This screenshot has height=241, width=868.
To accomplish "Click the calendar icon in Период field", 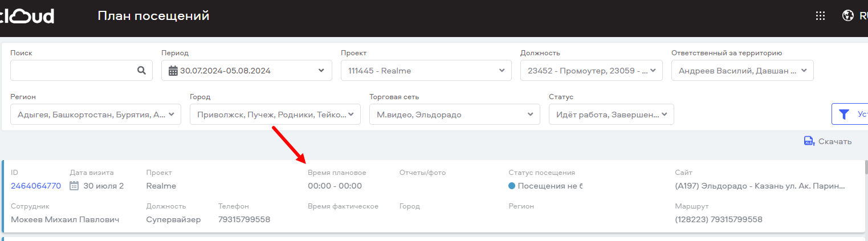I will click(x=173, y=71).
